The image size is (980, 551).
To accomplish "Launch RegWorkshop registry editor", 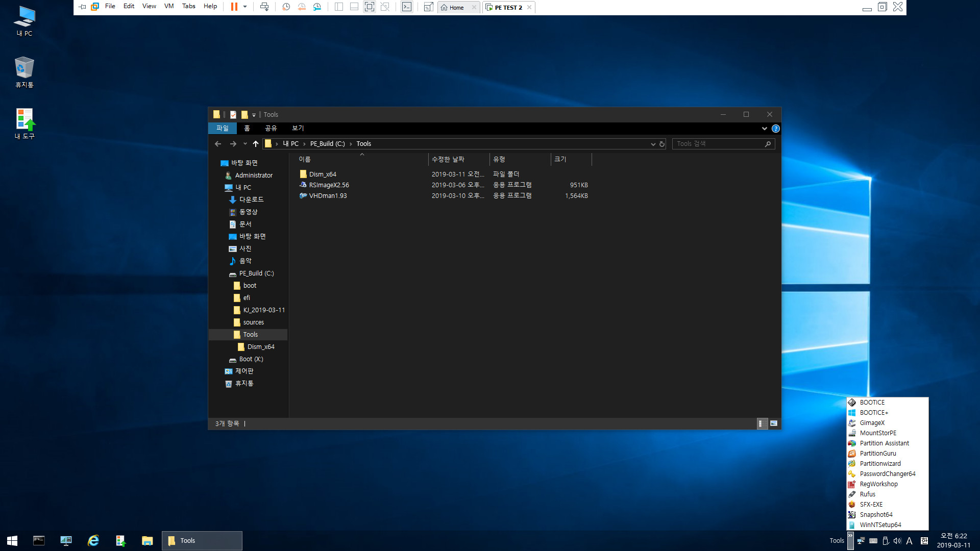I will point(878,484).
